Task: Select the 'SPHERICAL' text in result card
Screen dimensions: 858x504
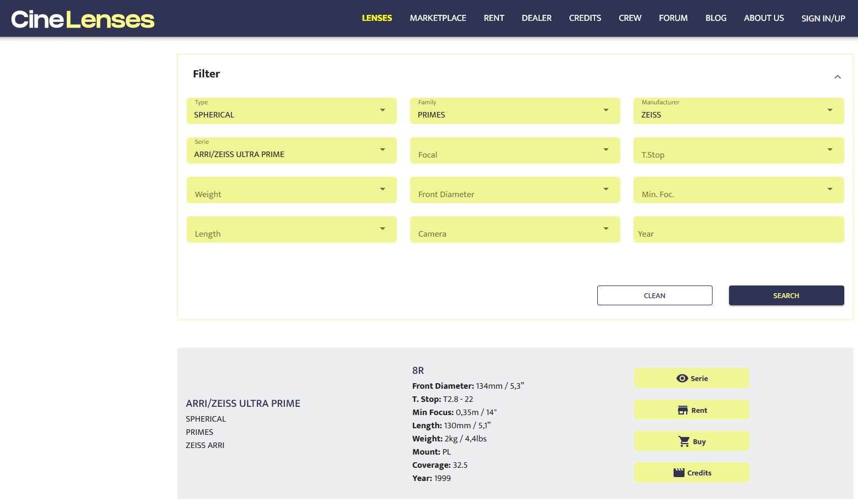Action: click(x=206, y=419)
